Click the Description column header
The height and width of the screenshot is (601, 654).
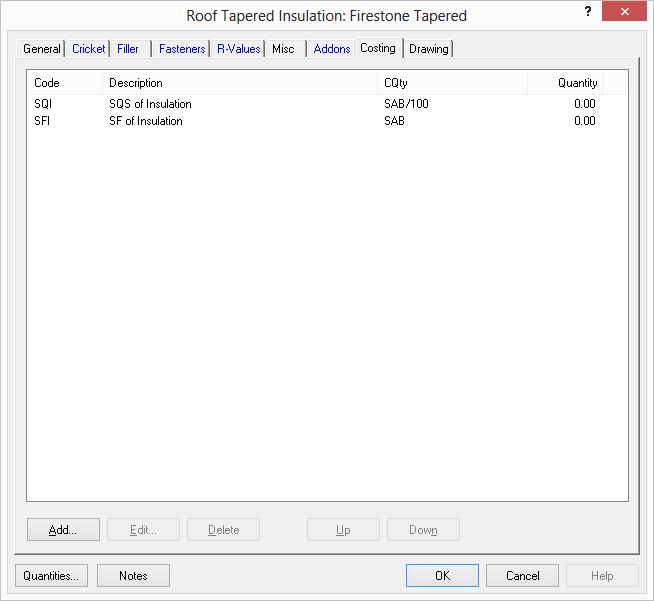coord(240,83)
